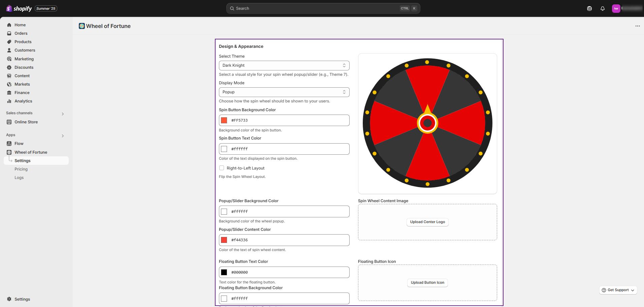The height and width of the screenshot is (307, 644).
Task: Click the top Search field
Action: pos(323,8)
